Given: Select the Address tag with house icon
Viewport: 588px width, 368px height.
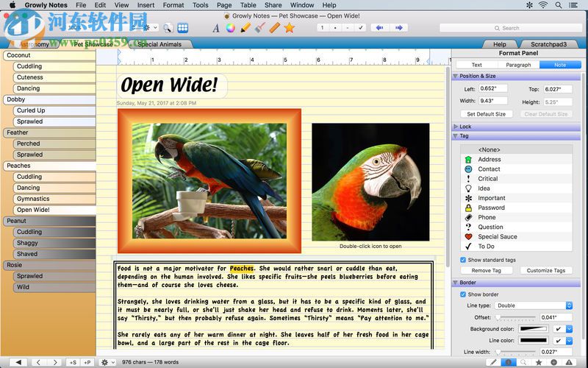Looking at the screenshot, I should coord(517,159).
